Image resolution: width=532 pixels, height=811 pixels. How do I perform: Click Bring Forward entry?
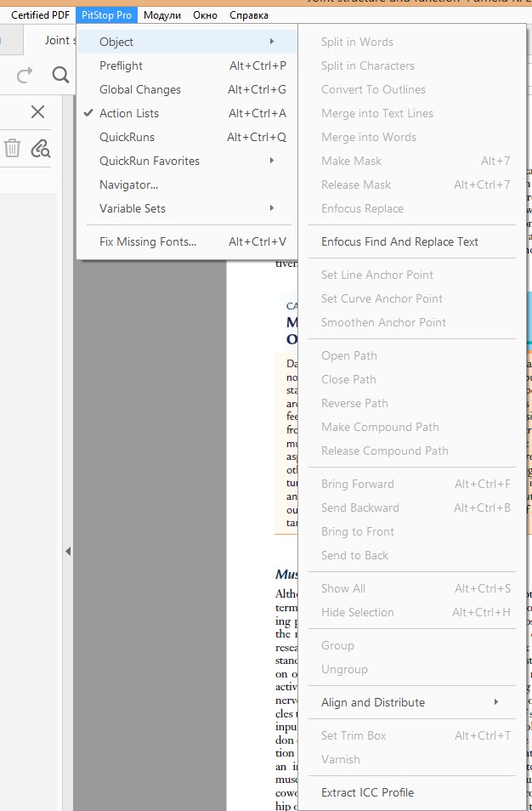412,484
